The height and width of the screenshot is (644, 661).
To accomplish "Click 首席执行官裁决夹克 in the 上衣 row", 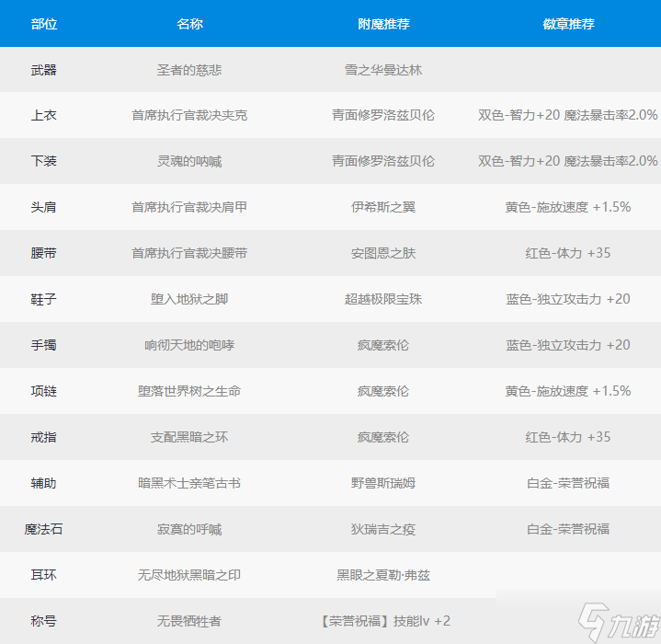I will pyautogui.click(x=189, y=115).
